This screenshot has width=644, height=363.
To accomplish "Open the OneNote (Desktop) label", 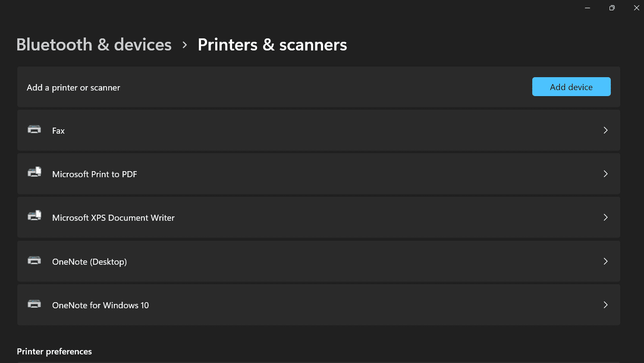I will 89,262.
